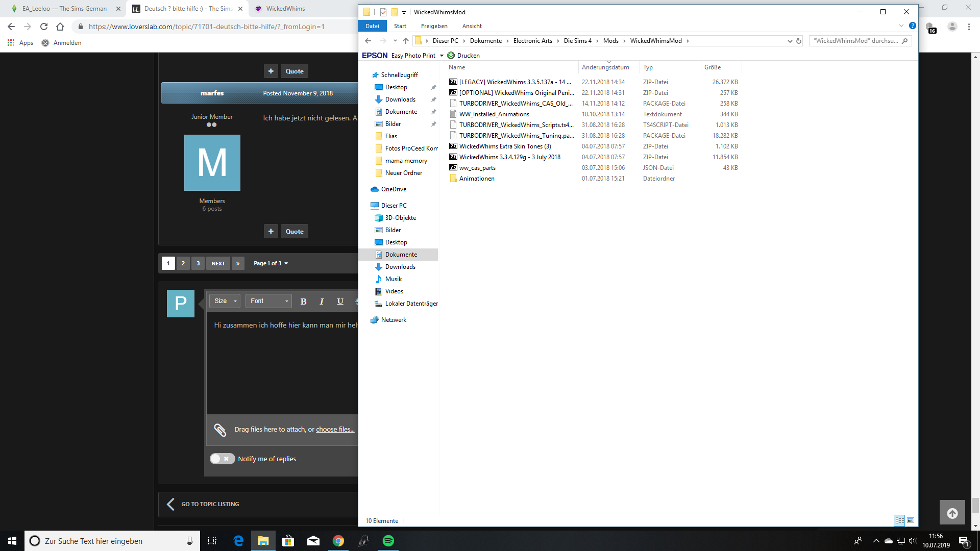Go to page 2 of topic
Screen dimensions: 980x551
click(x=183, y=263)
